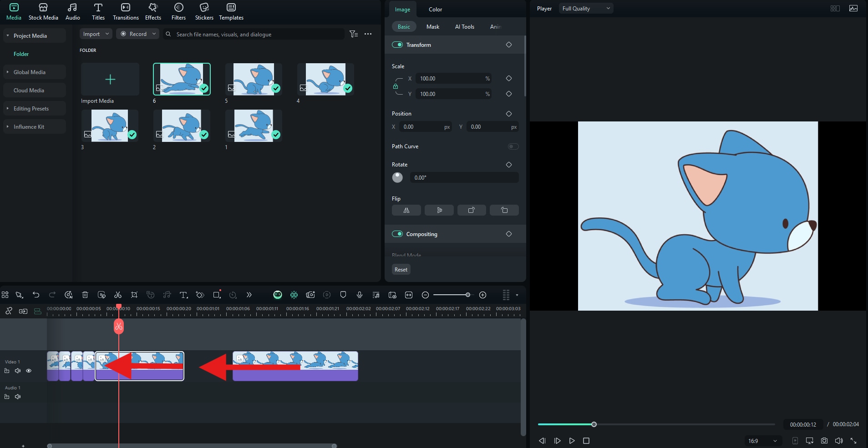Click the zoom-to-fit timeline icon

point(409,295)
